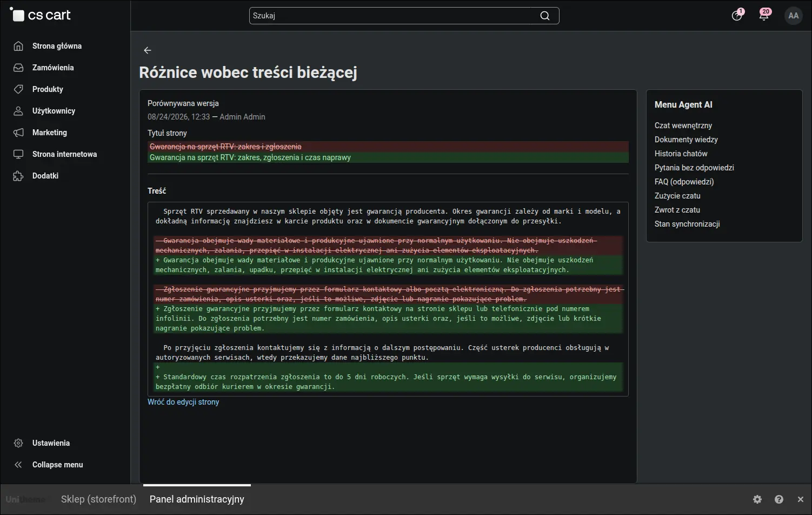Open the Marketing menu
Viewport: 812px width, 515px height.
tap(50, 133)
